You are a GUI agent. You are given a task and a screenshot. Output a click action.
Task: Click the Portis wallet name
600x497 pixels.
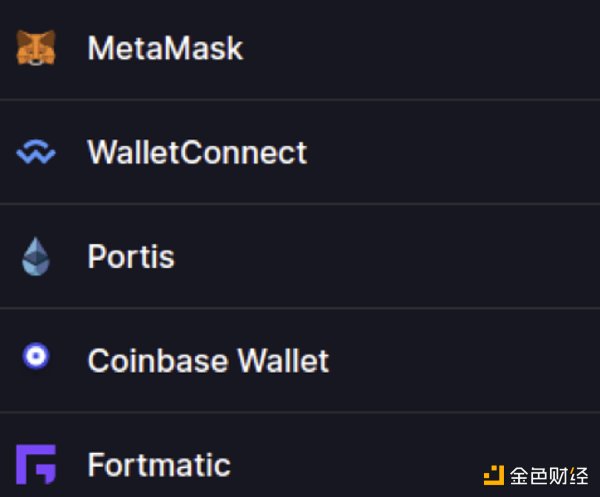click(x=131, y=256)
